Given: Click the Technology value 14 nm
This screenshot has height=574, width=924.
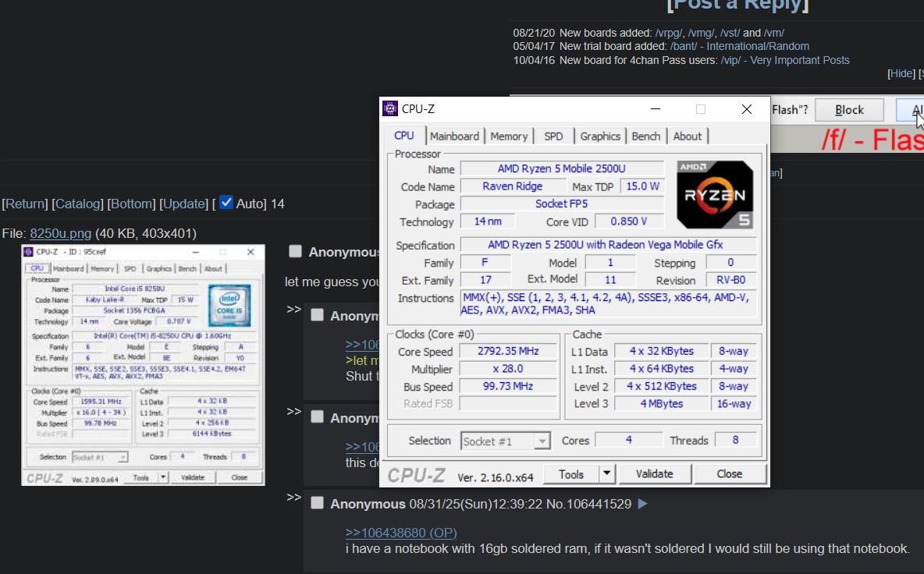Looking at the screenshot, I should (488, 221).
